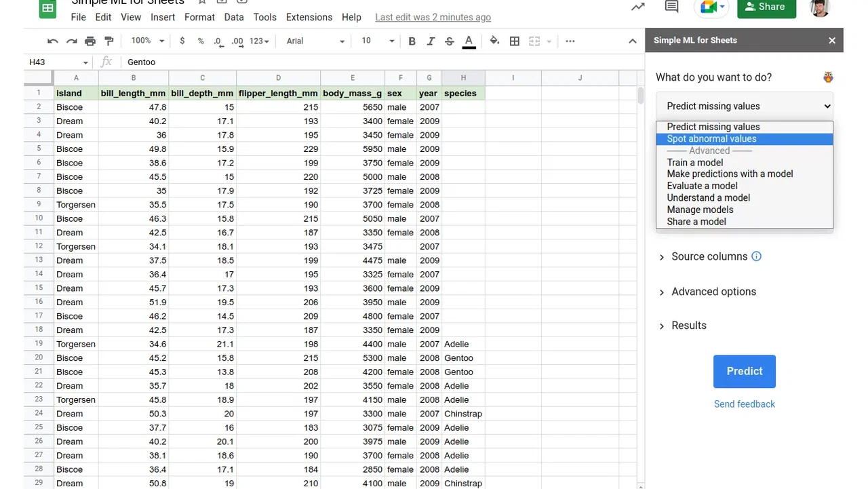Click the Source columns info icon

757,256
